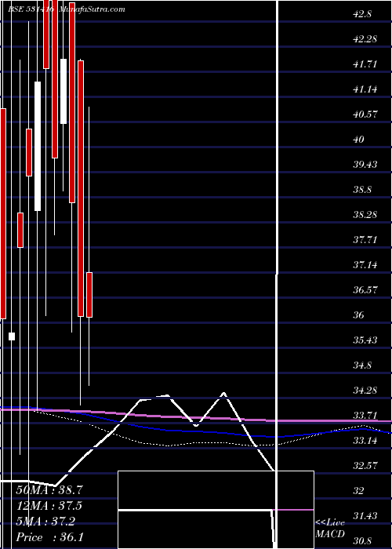Click the small white square candle near 35.43

[12, 336]
